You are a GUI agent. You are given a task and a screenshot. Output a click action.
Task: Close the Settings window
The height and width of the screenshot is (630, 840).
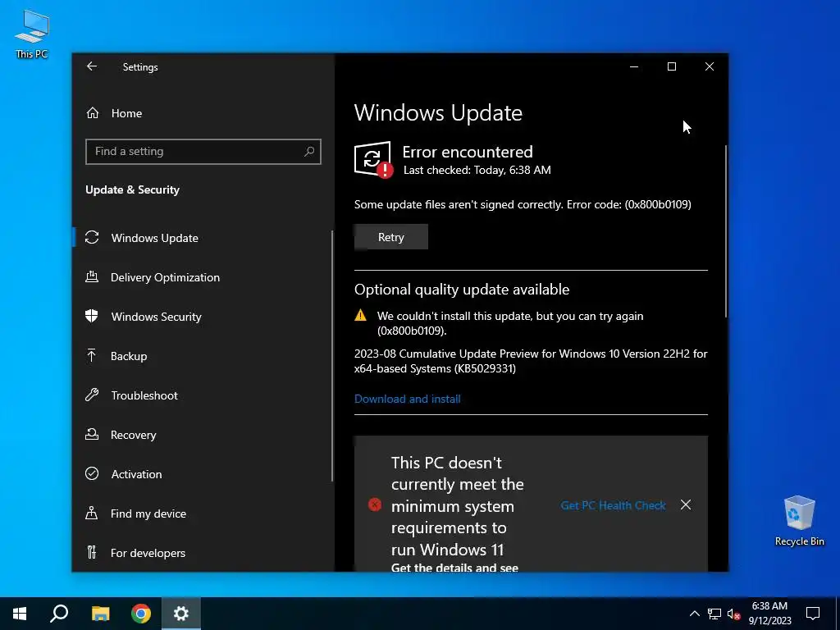[710, 66]
